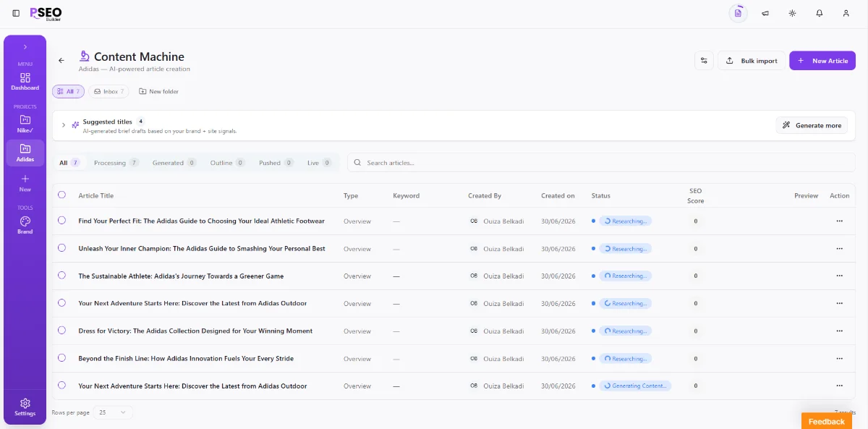Viewport: 868px width, 429px height.
Task: Open 'The Sustainable Athlete' article title
Action: 181,276
